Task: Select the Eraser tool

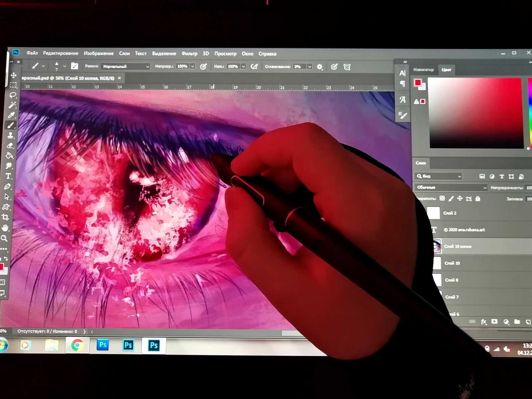Action: [10, 146]
